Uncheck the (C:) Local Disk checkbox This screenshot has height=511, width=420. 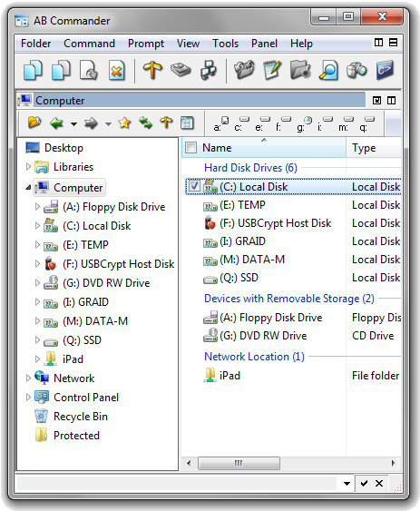(x=194, y=186)
